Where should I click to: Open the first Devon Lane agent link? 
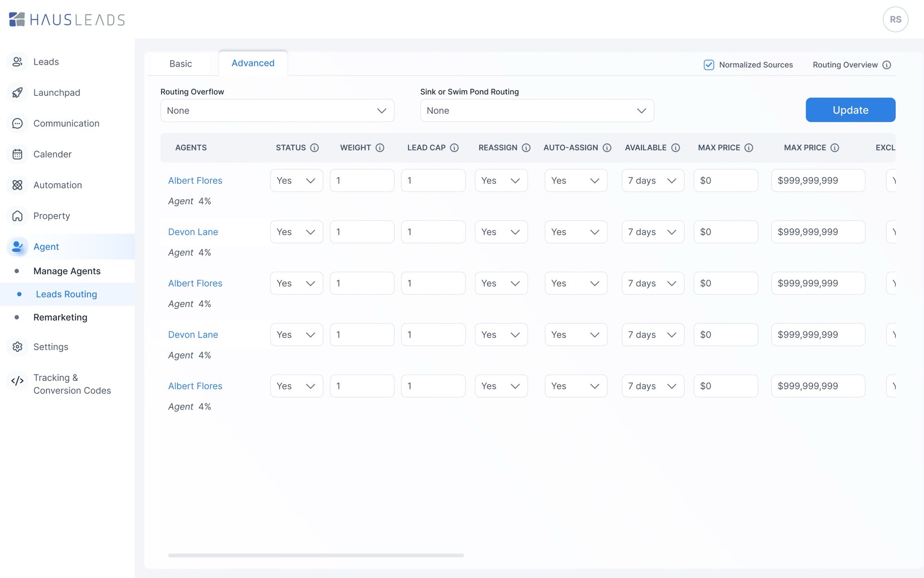tap(193, 232)
